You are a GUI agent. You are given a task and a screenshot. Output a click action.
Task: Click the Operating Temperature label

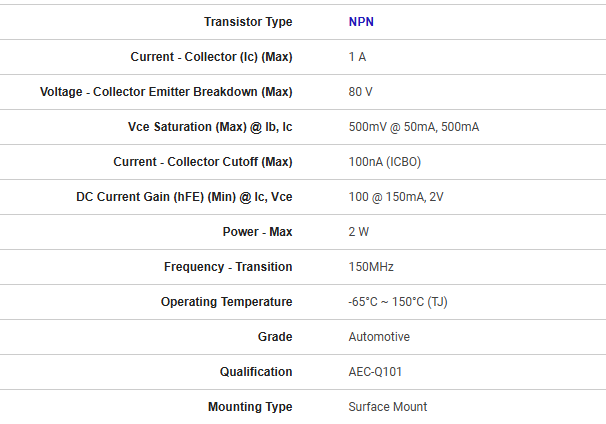pos(226,302)
